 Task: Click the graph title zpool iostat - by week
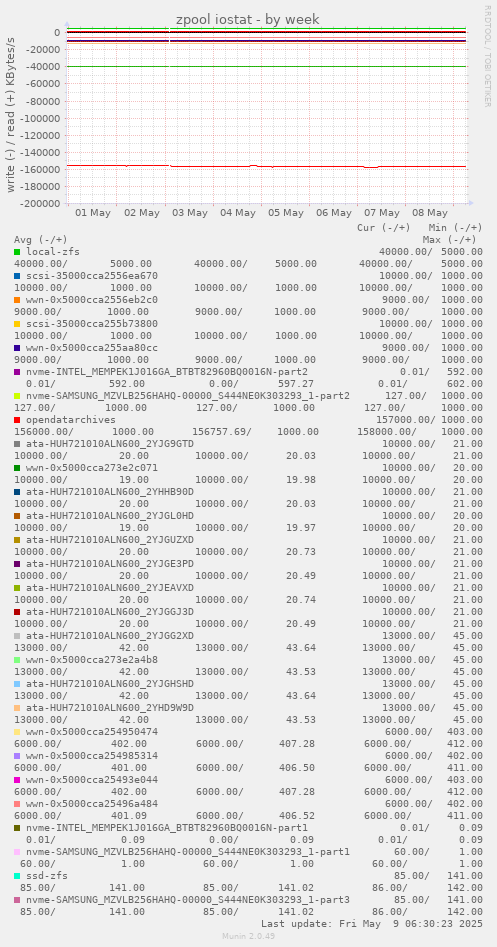pos(248,20)
